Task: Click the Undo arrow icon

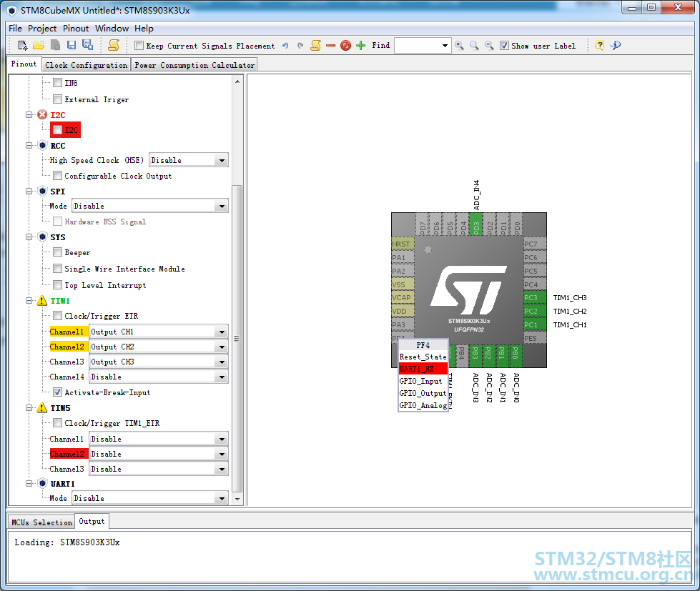Action: [x=285, y=46]
